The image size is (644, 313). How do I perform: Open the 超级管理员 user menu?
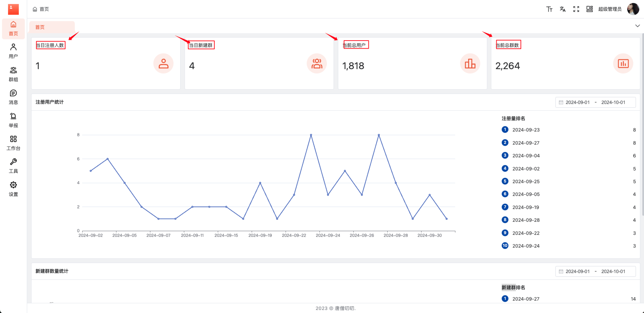click(610, 9)
